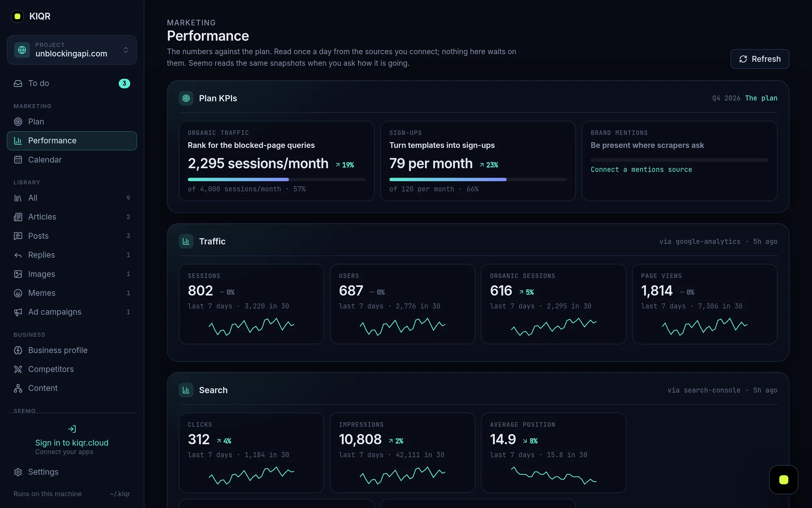The width and height of the screenshot is (812, 508).
Task: Expand the project switcher chevron
Action: (x=126, y=50)
